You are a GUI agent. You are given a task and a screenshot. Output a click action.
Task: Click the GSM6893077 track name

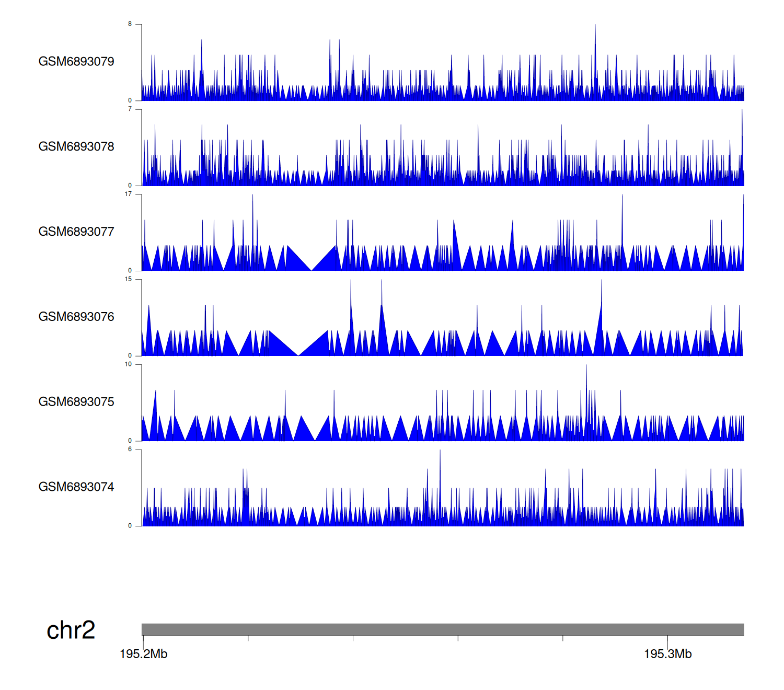pyautogui.click(x=76, y=232)
